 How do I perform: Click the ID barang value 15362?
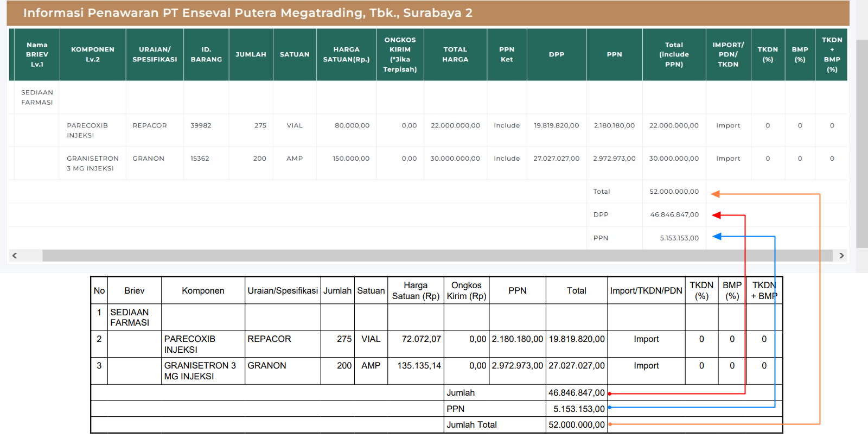coord(200,158)
